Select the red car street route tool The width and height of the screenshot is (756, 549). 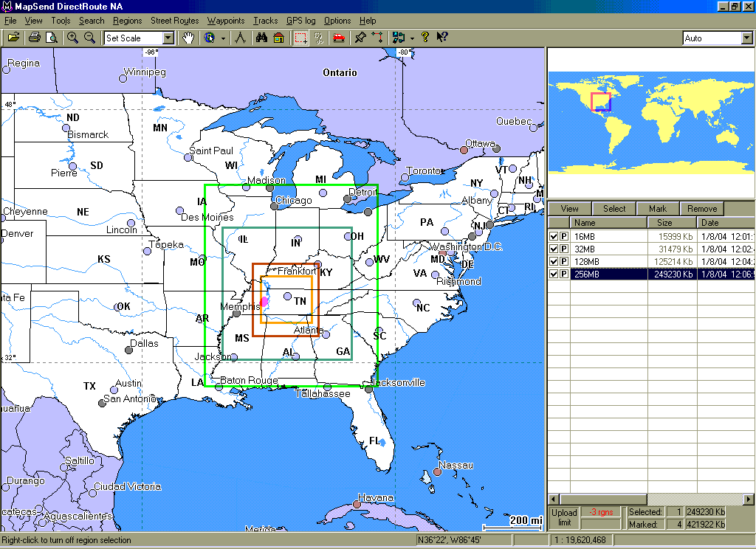click(339, 38)
